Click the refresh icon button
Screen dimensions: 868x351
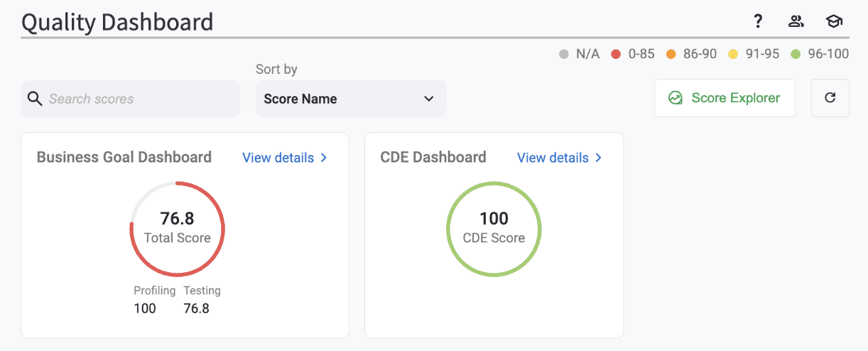[830, 98]
